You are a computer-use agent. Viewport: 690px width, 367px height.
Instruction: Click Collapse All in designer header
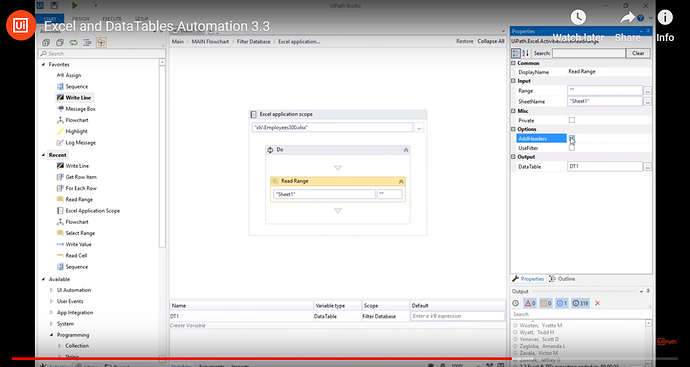pos(491,41)
